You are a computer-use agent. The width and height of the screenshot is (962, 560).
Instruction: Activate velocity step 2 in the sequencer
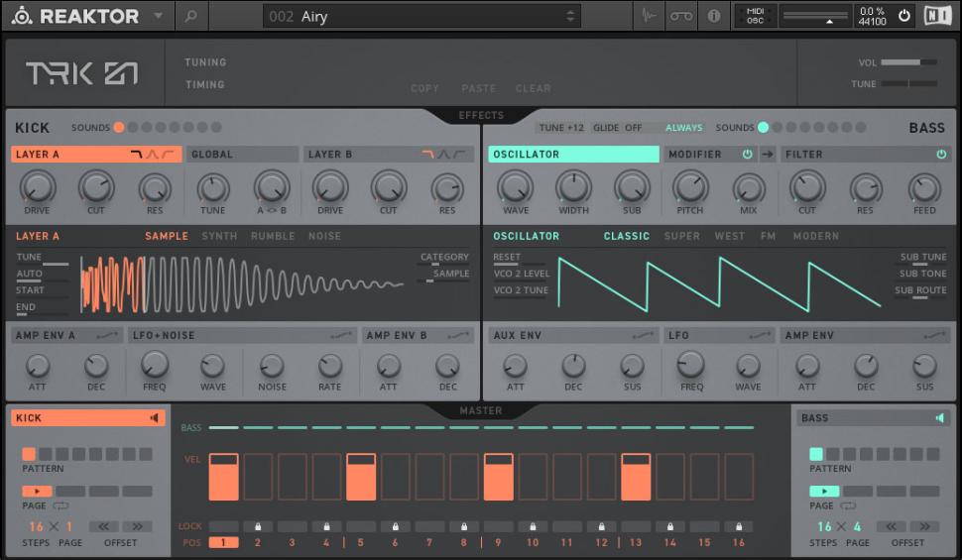(258, 477)
